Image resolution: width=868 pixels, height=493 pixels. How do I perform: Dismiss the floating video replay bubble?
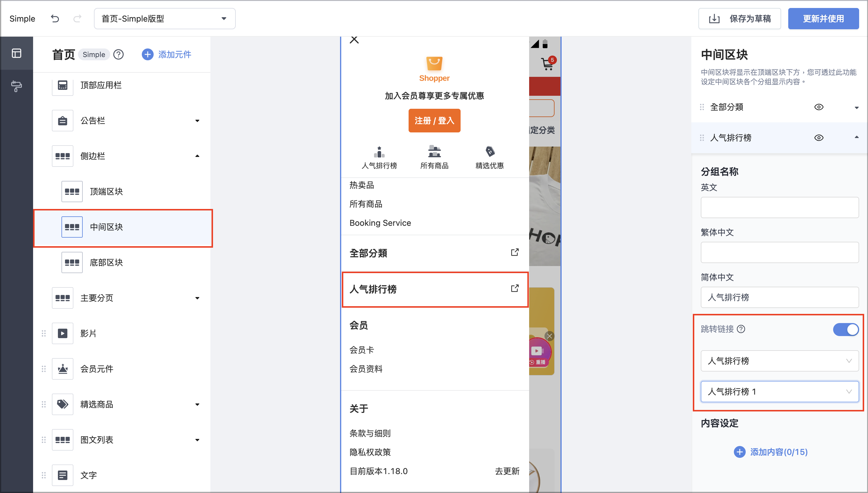click(x=550, y=336)
